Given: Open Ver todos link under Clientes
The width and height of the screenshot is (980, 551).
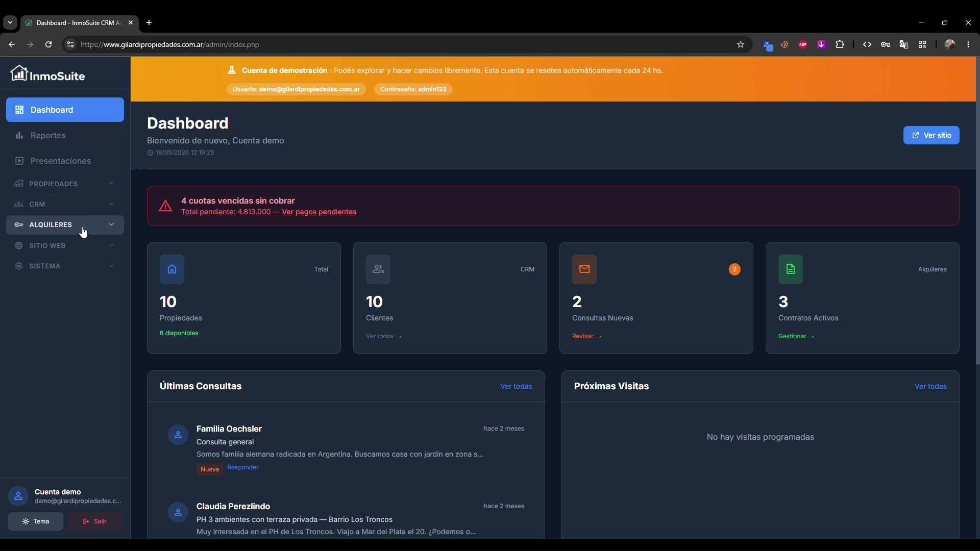Looking at the screenshot, I should (x=384, y=336).
